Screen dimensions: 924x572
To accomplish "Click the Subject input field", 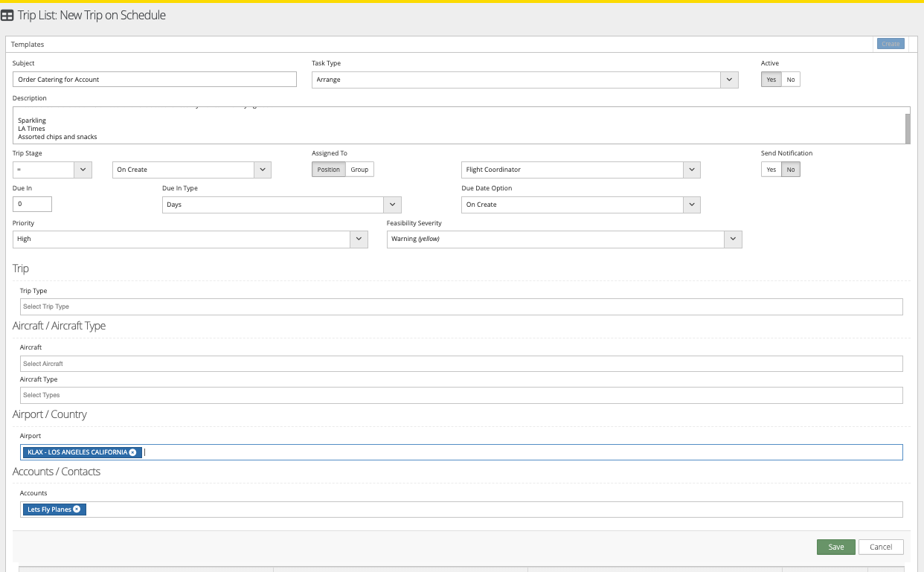I will click(155, 80).
